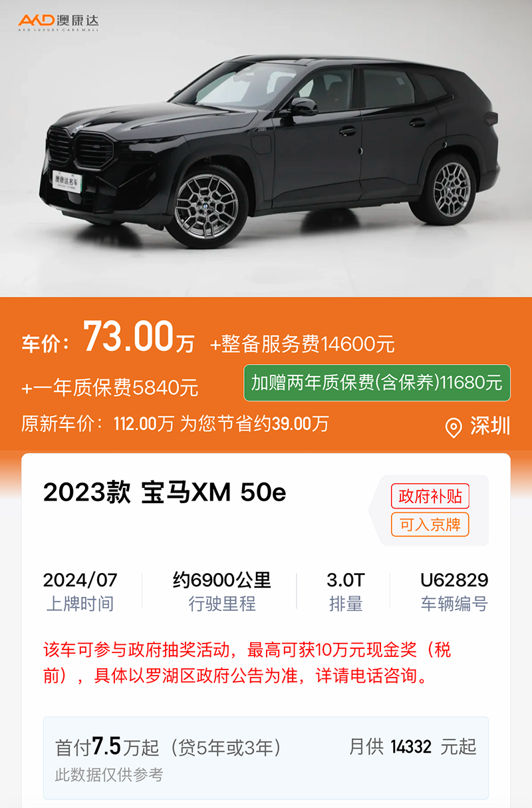Tap the 2023款 宝马XM 50e title
This screenshot has height=808, width=532.
tap(165, 493)
